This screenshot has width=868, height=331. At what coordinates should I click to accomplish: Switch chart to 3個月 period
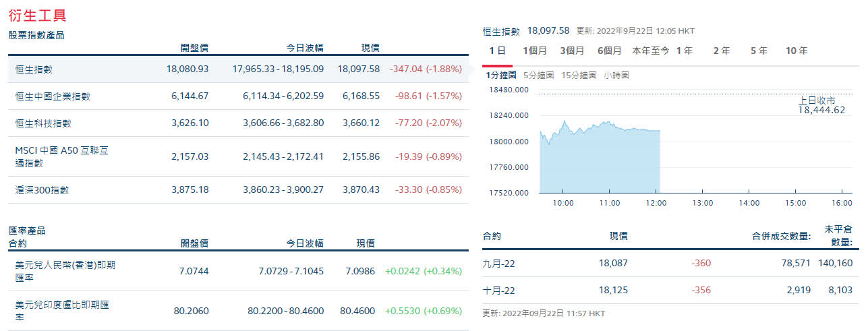[572, 51]
